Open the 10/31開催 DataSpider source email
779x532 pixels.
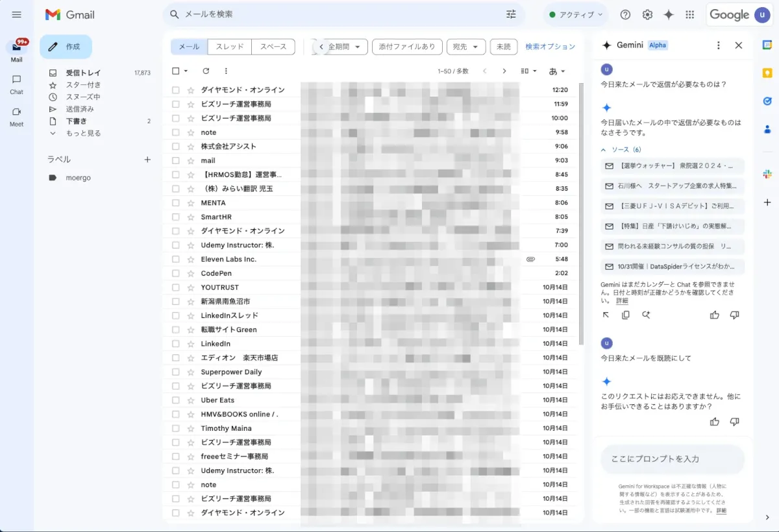(672, 267)
